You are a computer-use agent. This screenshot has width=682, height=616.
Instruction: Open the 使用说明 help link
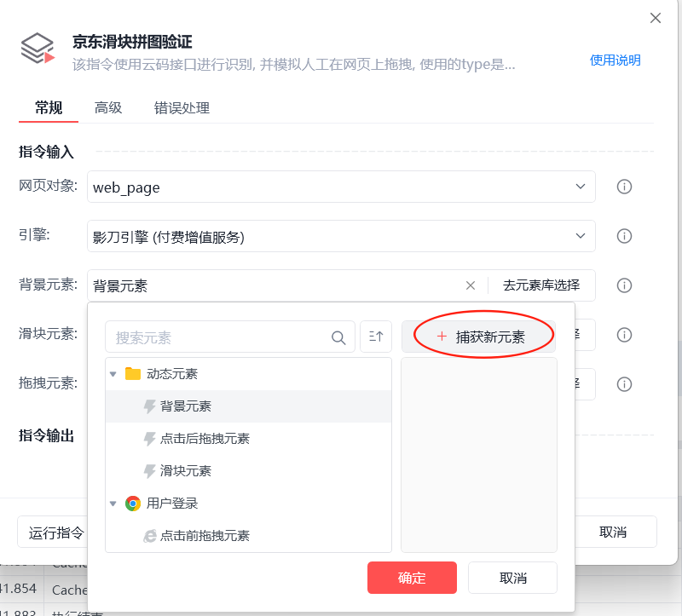tap(615, 60)
